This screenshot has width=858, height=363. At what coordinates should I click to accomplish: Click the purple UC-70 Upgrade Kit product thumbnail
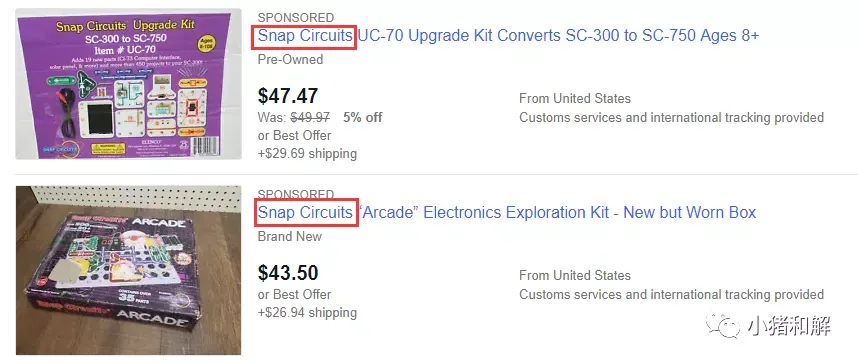(129, 84)
